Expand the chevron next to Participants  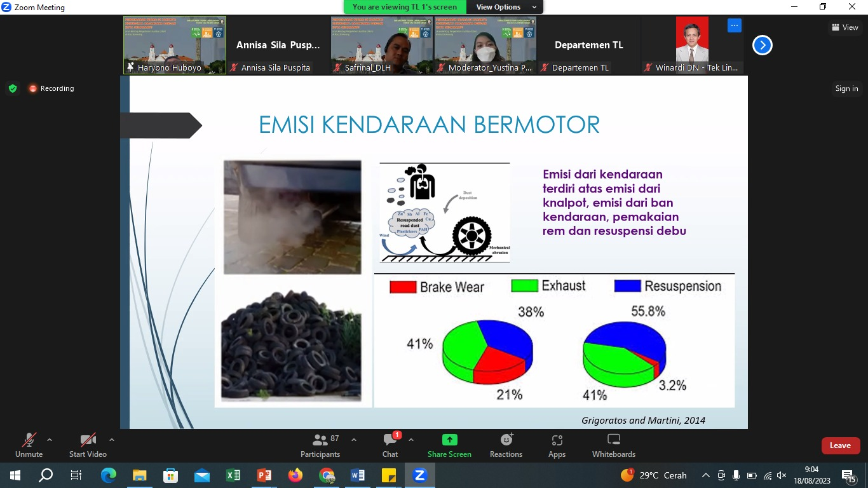coord(354,440)
